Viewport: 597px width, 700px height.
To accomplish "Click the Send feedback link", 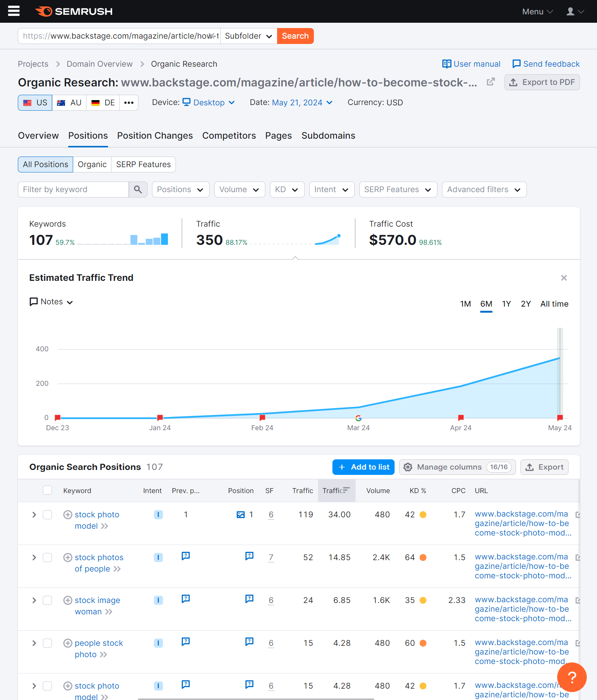I will 546,64.
